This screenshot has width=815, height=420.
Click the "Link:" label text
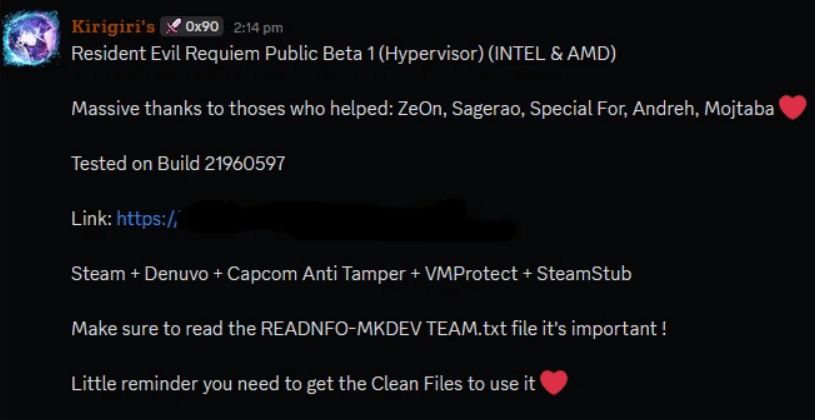pyautogui.click(x=91, y=218)
